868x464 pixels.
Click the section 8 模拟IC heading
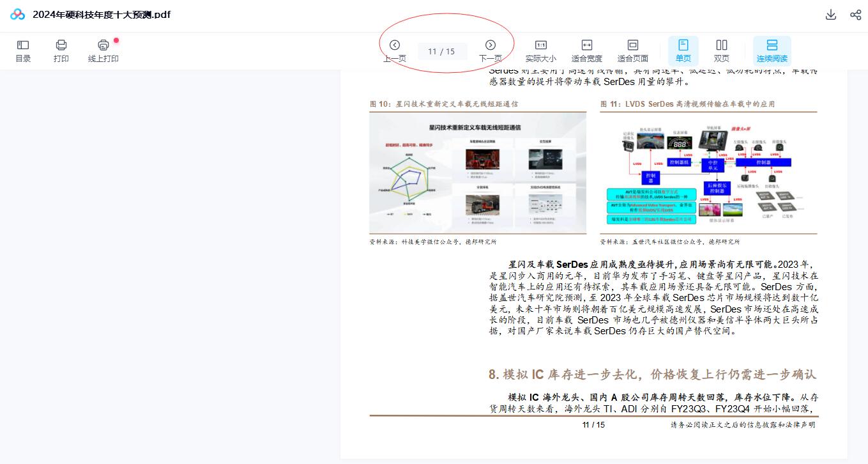652,374
